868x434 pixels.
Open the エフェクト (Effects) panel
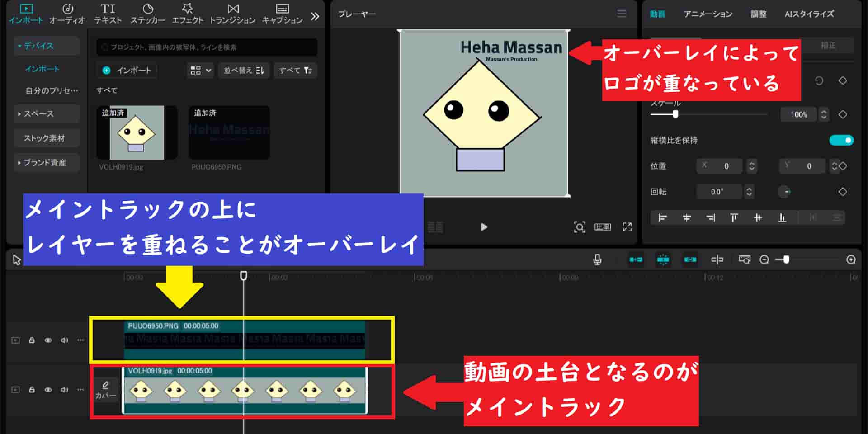[x=188, y=13]
